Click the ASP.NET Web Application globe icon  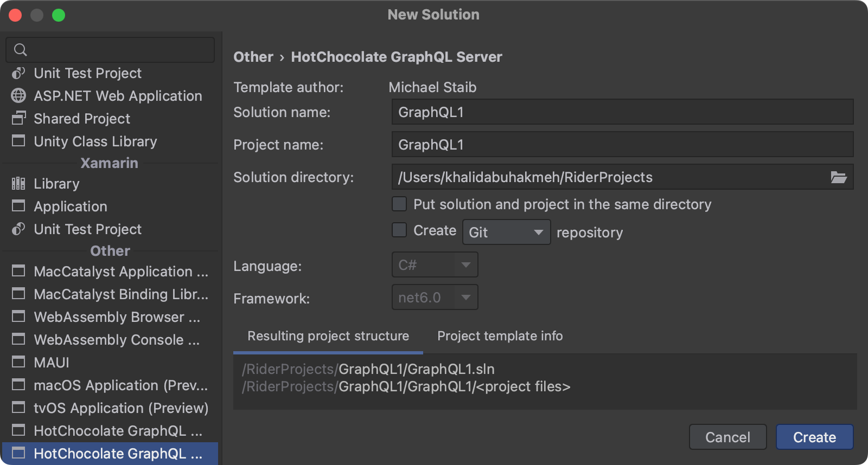(x=18, y=96)
